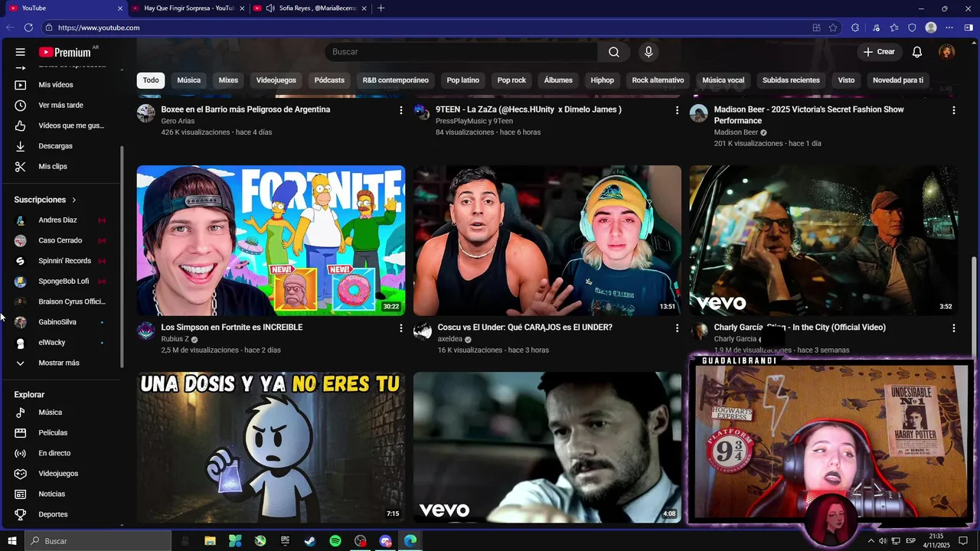The width and height of the screenshot is (980, 551).
Task: Open Epic Games launcher from taskbar
Action: pyautogui.click(x=285, y=541)
